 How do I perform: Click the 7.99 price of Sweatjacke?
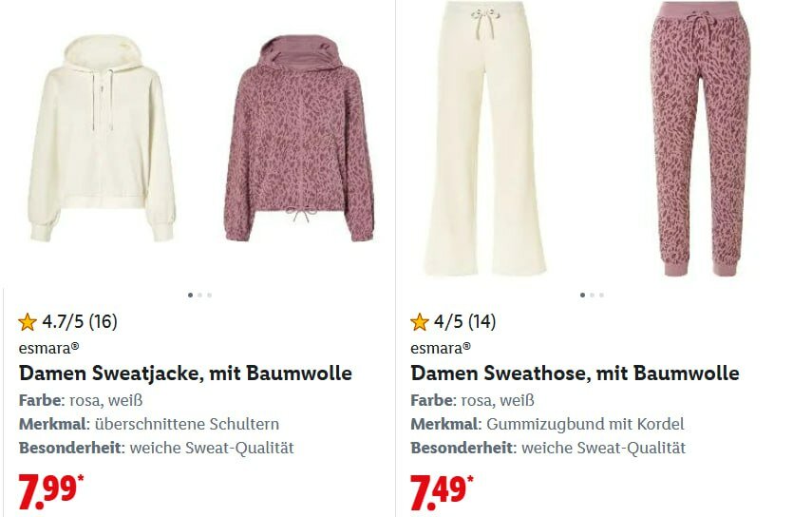pos(50,491)
